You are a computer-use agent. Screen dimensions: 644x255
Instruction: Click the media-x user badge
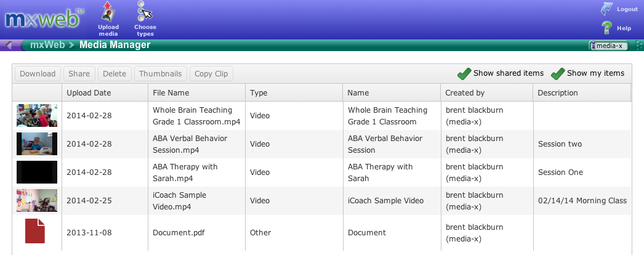(x=609, y=46)
